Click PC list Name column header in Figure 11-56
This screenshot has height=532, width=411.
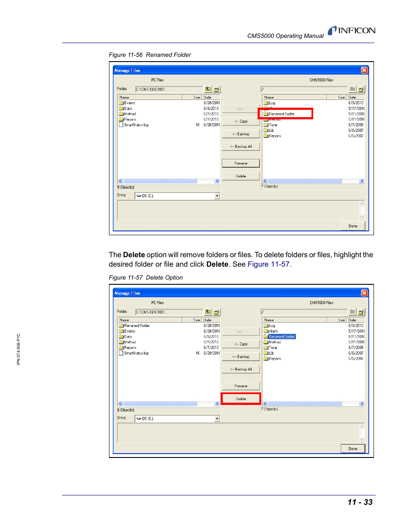coord(150,97)
